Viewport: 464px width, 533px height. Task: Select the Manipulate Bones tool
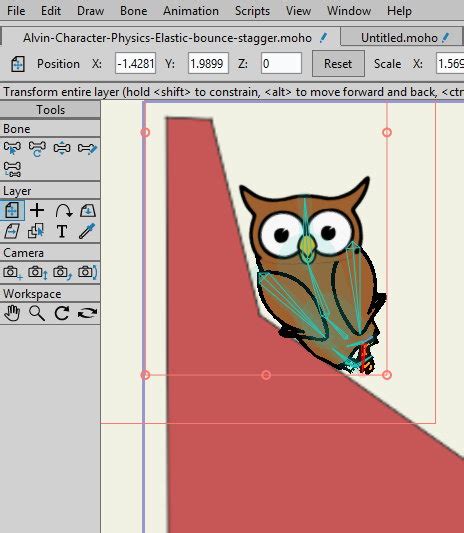pos(37,148)
